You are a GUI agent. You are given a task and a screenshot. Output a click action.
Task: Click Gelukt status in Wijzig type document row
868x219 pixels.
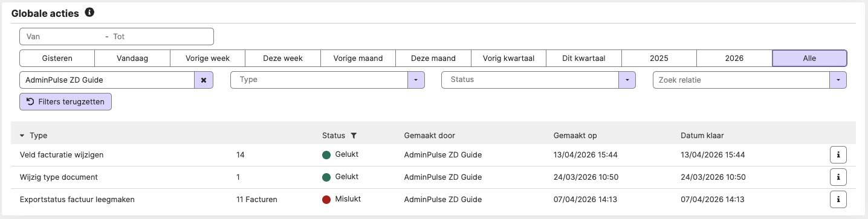click(347, 177)
